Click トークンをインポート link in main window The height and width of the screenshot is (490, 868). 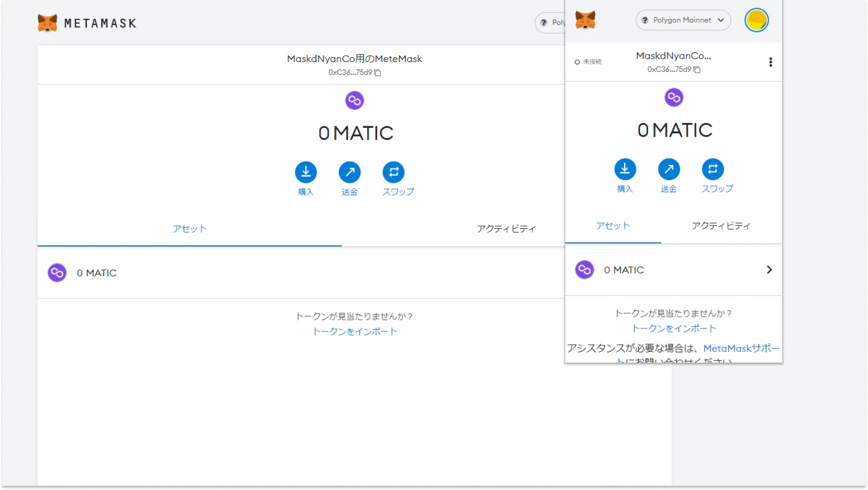point(355,331)
